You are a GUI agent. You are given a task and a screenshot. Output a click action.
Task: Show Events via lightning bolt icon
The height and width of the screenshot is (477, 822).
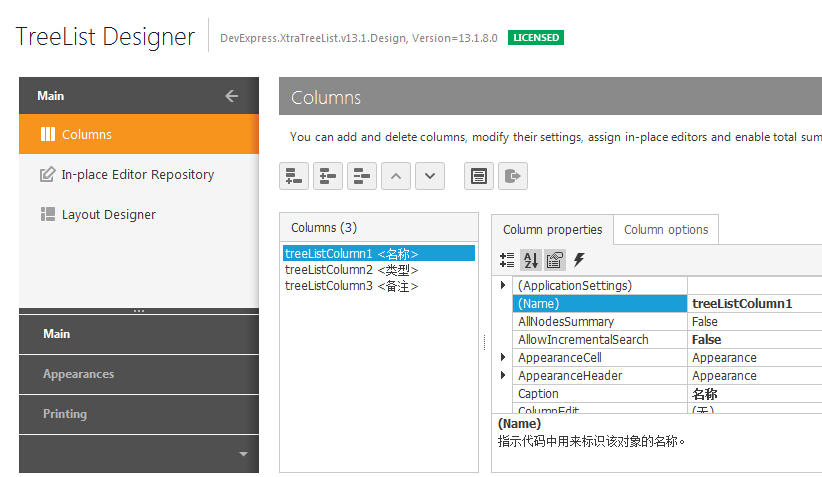click(579, 260)
